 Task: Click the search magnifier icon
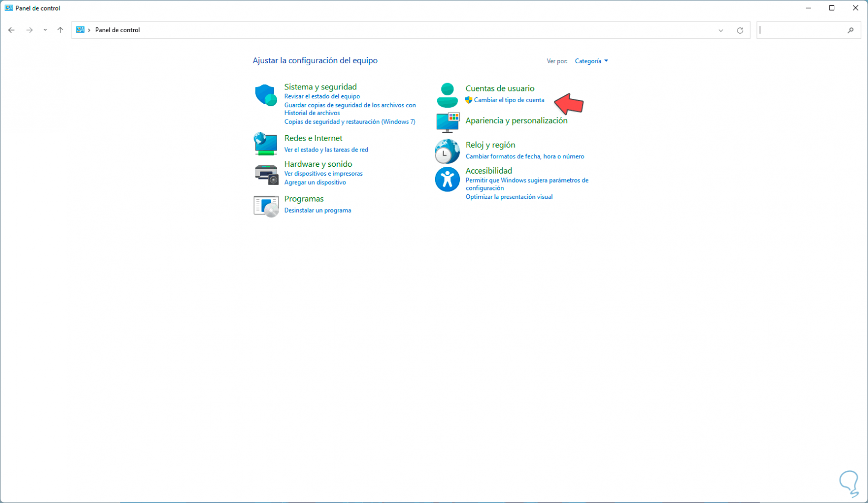click(851, 31)
